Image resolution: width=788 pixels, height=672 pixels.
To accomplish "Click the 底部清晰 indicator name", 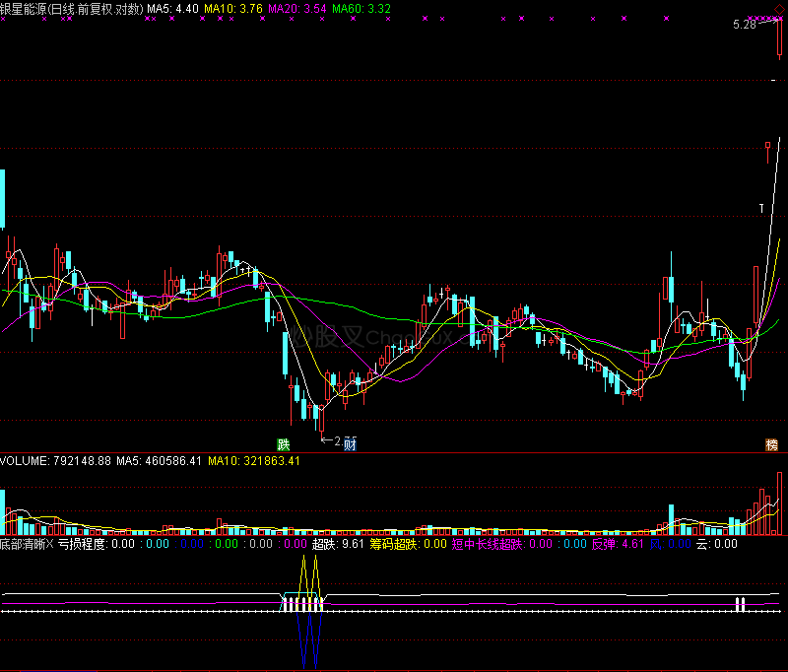I will (x=23, y=544).
